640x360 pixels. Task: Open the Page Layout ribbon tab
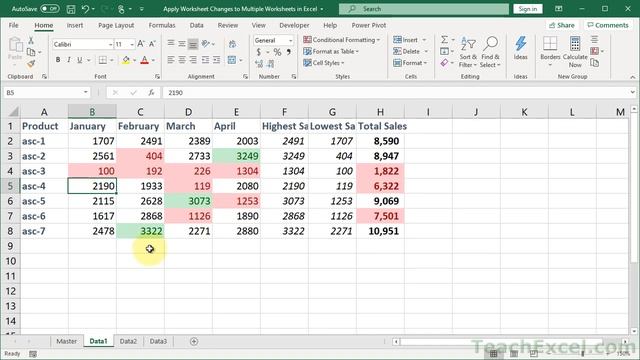pos(116,25)
